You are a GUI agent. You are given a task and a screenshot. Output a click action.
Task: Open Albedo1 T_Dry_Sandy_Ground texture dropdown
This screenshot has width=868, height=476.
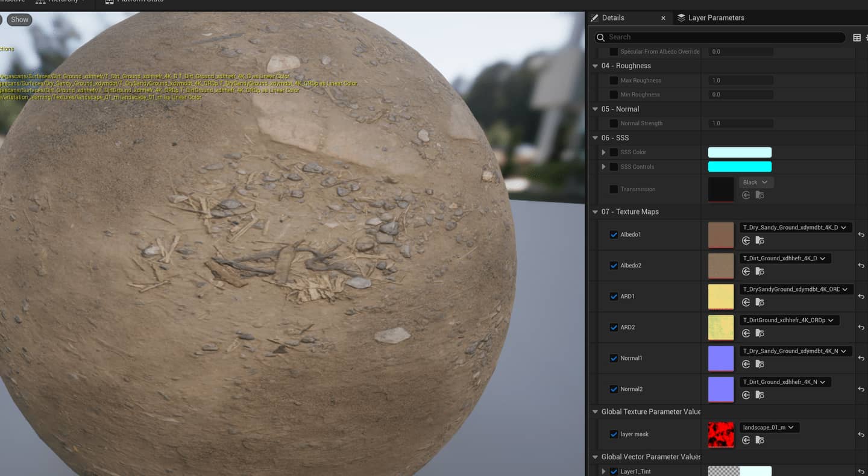tap(796, 228)
